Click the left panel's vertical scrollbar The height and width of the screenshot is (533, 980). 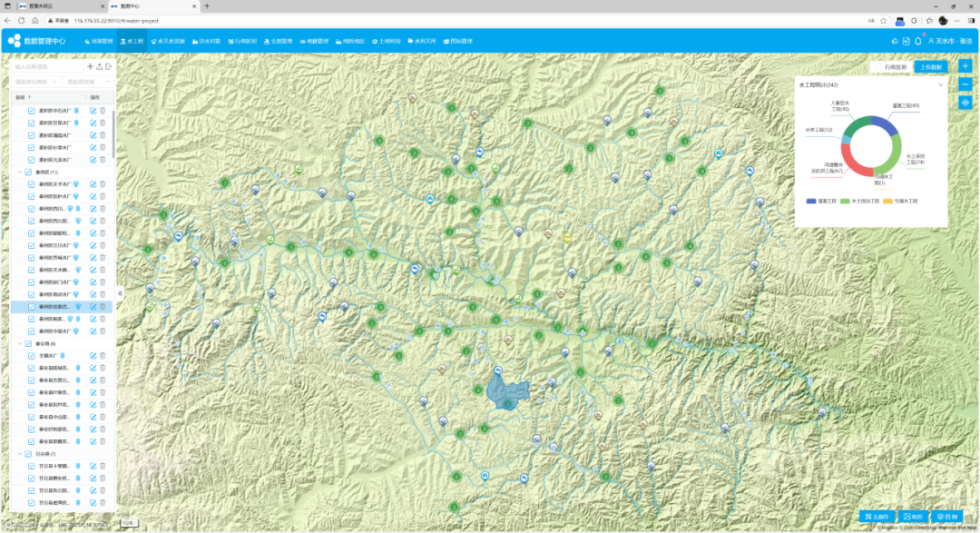coord(113,134)
